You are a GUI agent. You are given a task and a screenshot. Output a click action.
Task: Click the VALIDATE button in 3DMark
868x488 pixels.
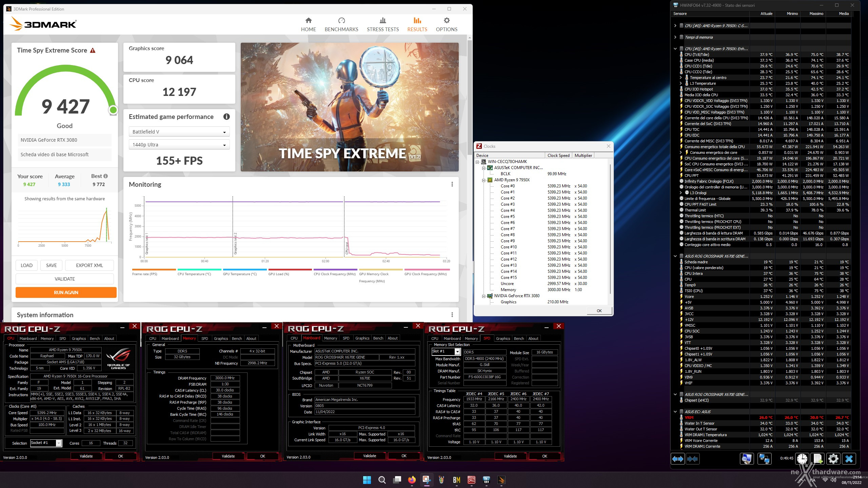point(64,279)
